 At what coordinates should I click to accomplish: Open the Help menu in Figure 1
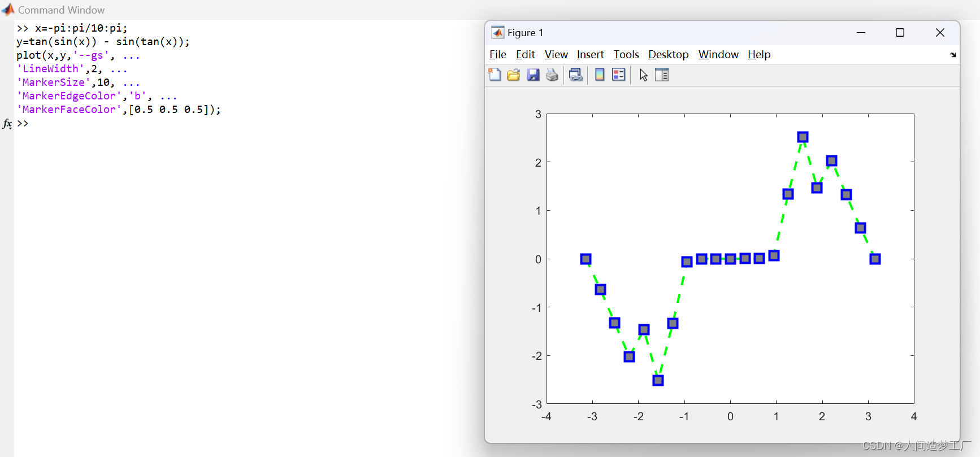coord(759,54)
